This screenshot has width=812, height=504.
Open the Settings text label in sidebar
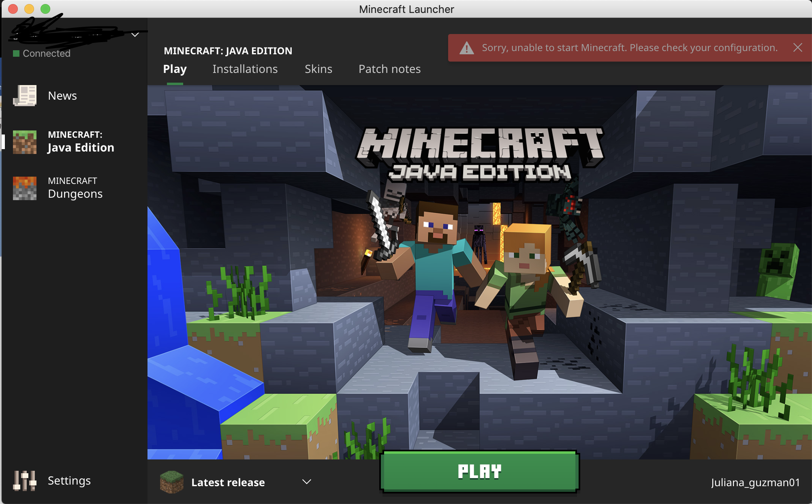[69, 481]
